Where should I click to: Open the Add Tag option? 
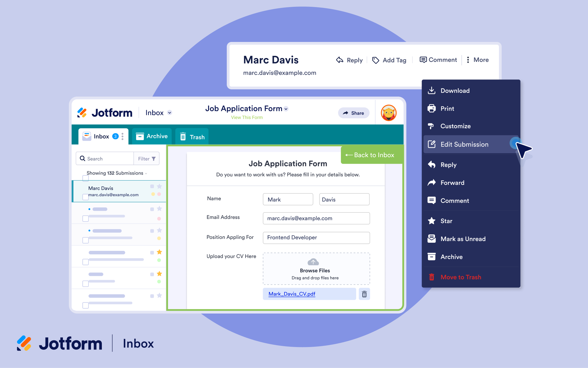389,60
